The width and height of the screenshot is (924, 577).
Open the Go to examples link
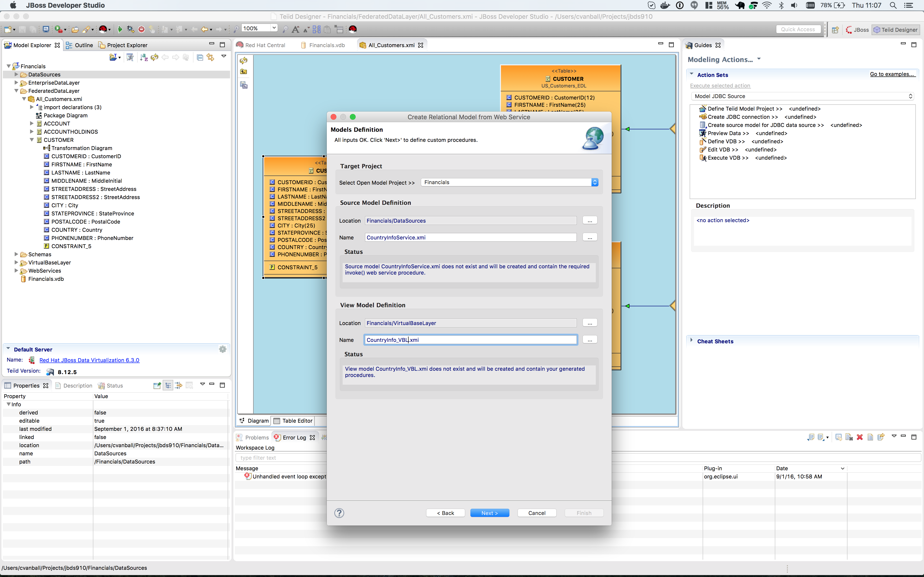tap(893, 74)
